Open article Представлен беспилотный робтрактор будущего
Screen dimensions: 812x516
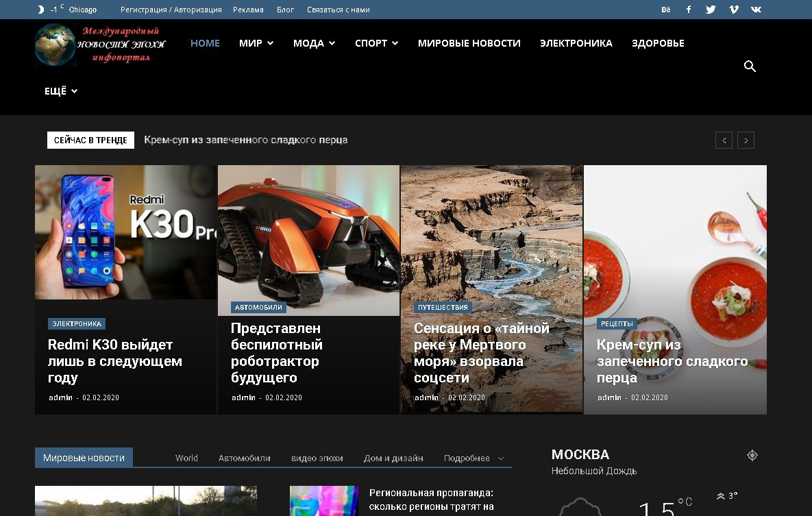click(x=277, y=353)
